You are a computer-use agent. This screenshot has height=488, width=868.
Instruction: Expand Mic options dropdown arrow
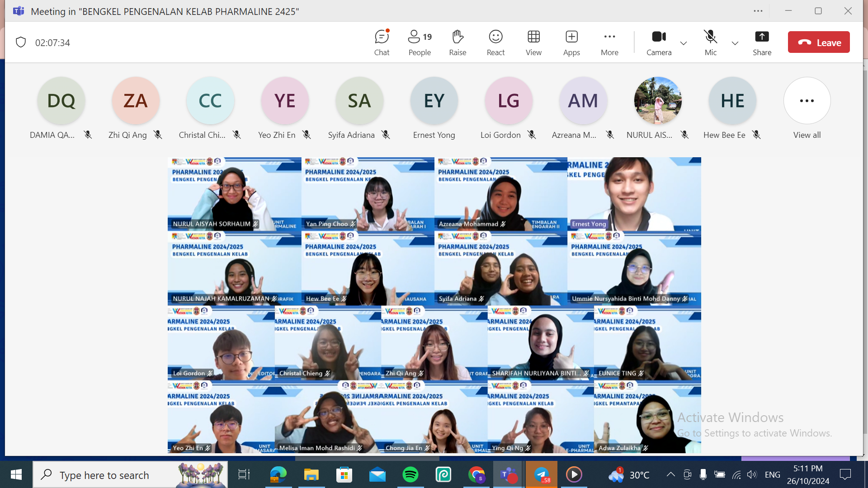pos(735,43)
